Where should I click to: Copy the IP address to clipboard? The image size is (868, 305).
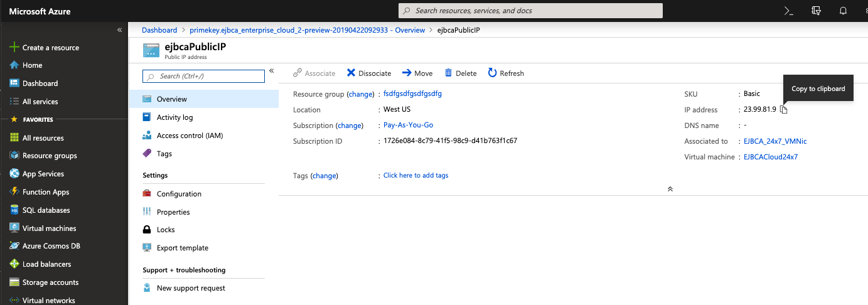784,110
